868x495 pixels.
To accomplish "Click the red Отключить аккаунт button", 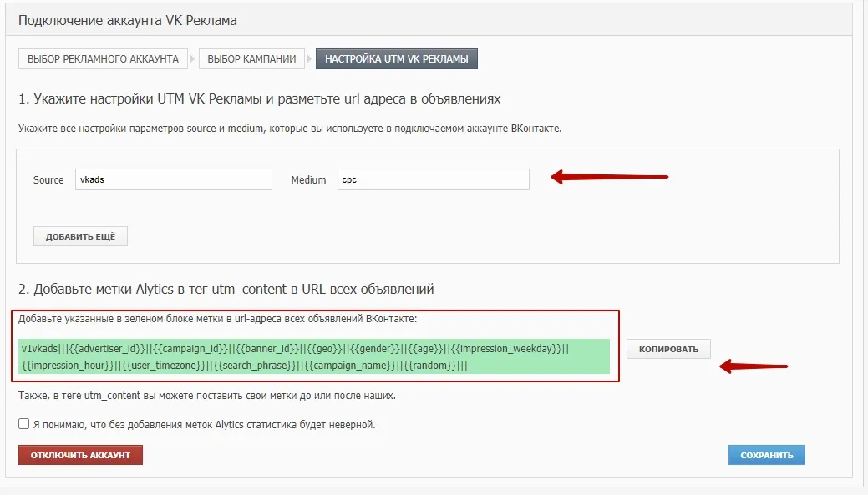I will tap(80, 455).
